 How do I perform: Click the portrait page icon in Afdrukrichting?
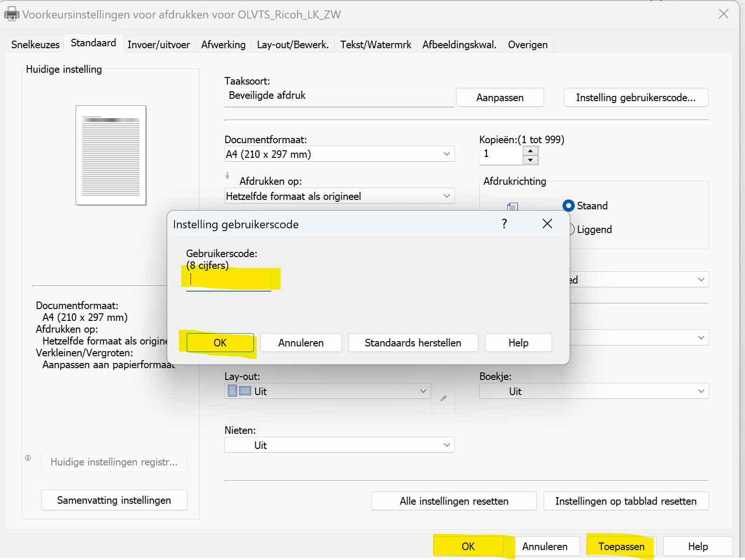click(512, 207)
